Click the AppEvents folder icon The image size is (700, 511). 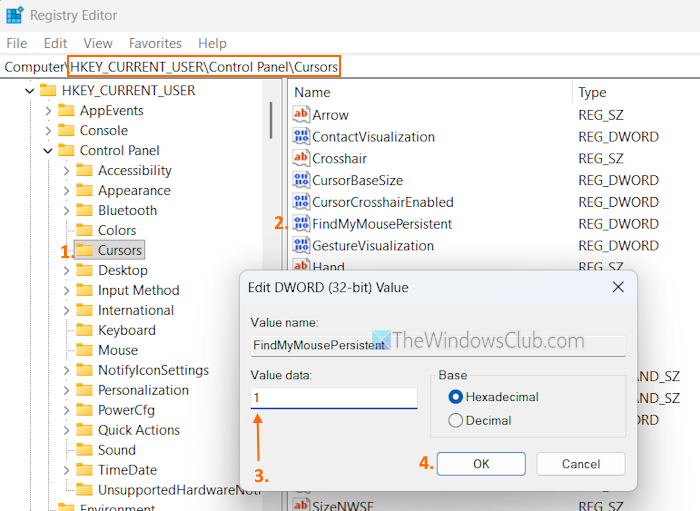66,110
